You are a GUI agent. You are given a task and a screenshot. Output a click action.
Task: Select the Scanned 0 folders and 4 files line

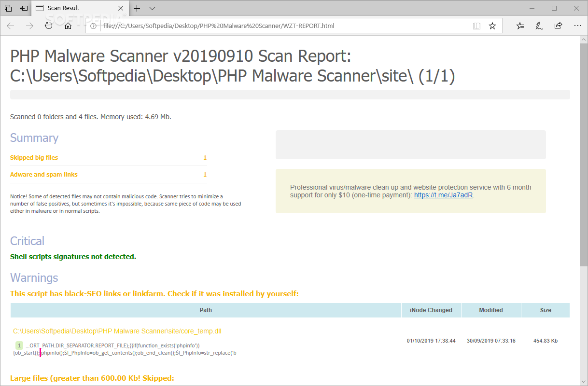(91, 117)
